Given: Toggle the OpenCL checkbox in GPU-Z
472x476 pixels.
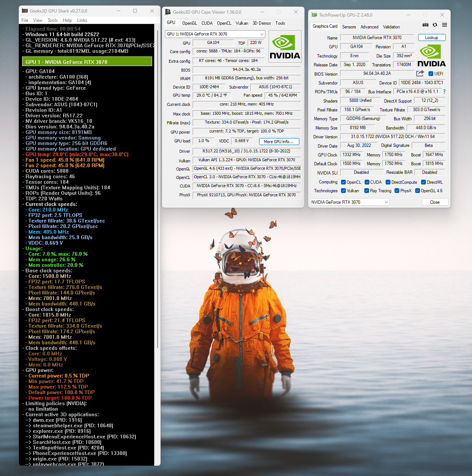Looking at the screenshot, I should tap(343, 182).
